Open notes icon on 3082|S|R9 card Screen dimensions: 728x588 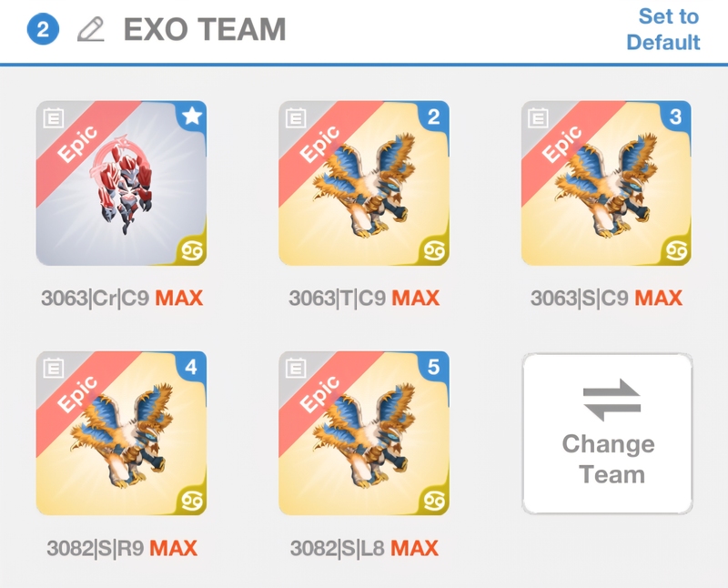[54, 369]
